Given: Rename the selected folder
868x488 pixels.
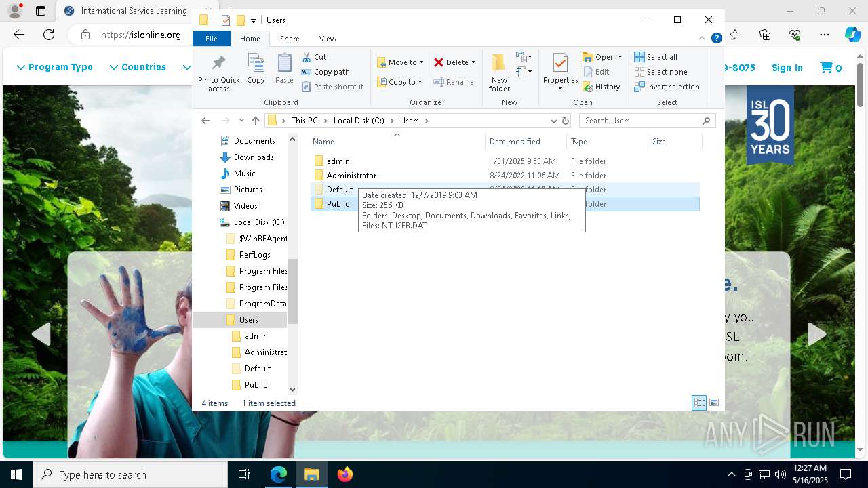Looking at the screenshot, I should pyautogui.click(x=454, y=82).
